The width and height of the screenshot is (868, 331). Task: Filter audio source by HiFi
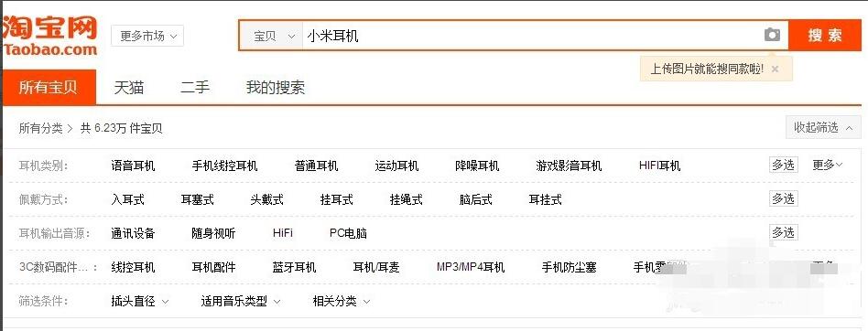point(283,233)
